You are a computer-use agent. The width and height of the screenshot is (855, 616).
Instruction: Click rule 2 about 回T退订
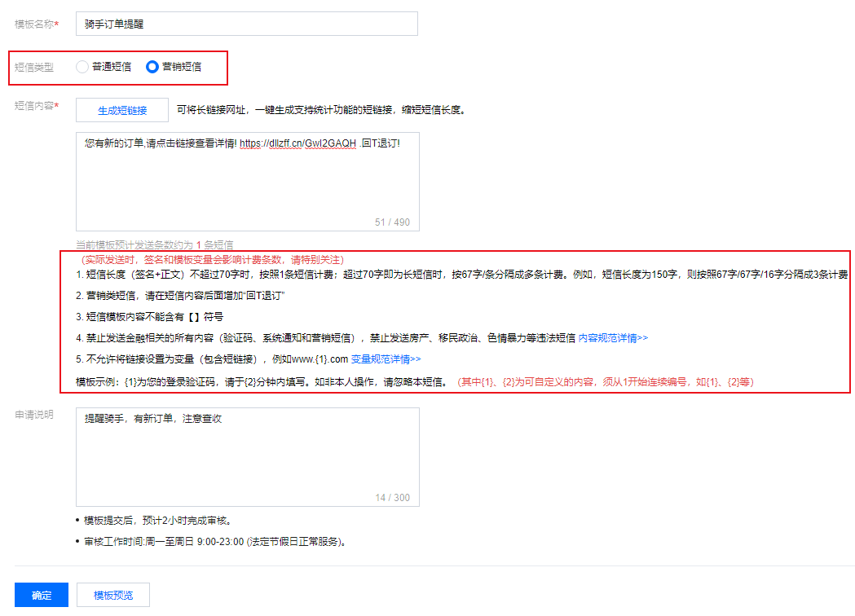tap(180, 296)
